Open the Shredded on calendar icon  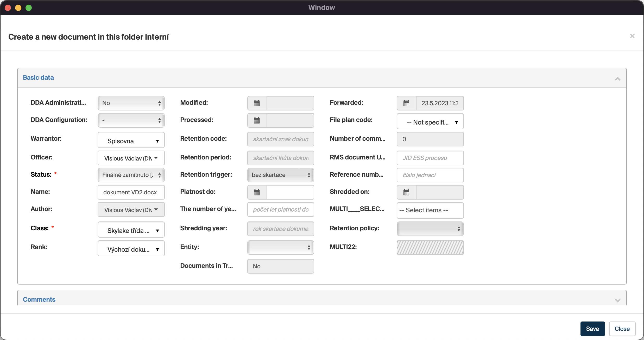pyautogui.click(x=406, y=192)
